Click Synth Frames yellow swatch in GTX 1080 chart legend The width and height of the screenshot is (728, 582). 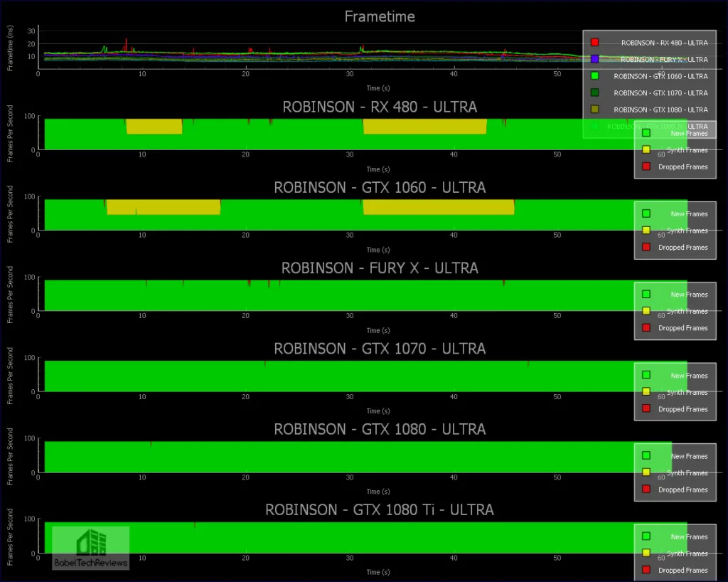click(x=646, y=472)
